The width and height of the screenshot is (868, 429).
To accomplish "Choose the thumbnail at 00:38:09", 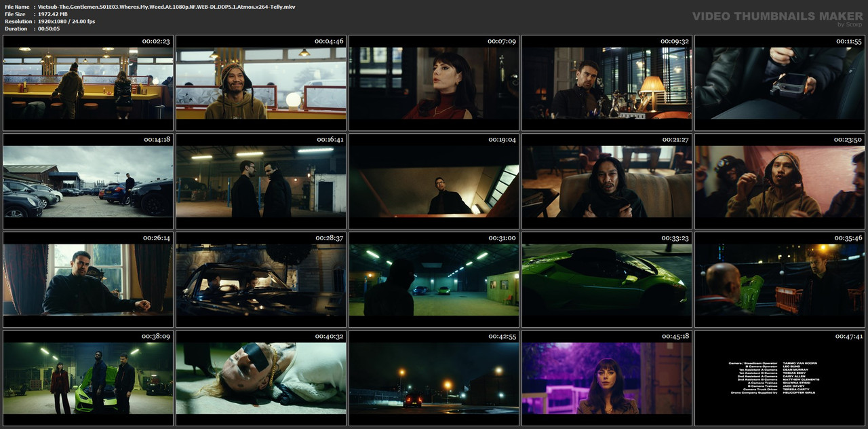I will 88,378.
